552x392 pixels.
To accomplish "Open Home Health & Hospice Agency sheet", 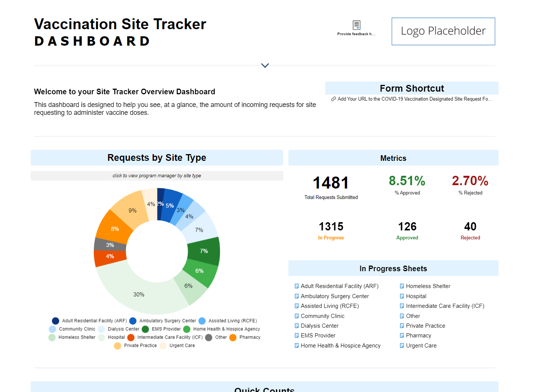I will [340, 346].
